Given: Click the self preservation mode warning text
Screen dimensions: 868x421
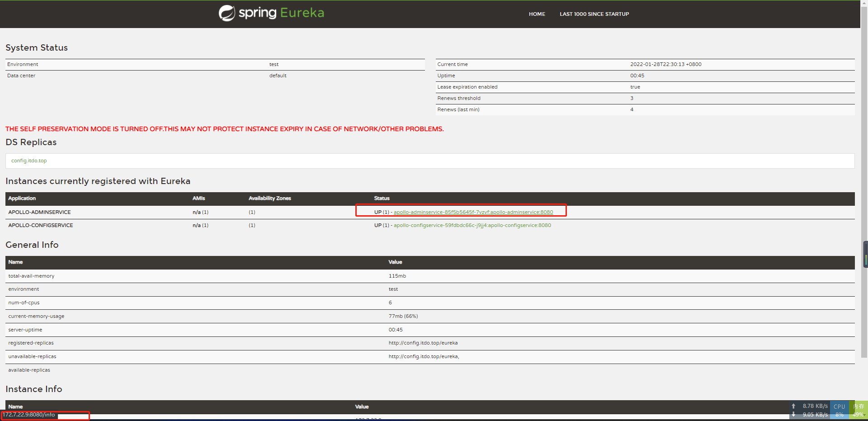Looking at the screenshot, I should coord(225,129).
